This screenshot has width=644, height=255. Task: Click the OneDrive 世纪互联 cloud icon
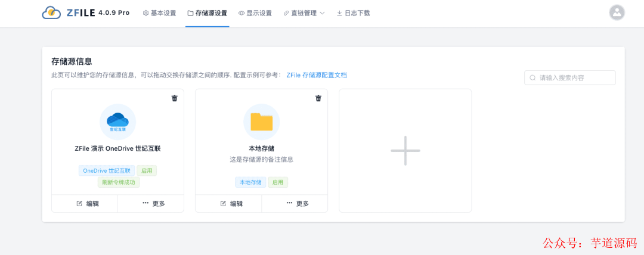coord(118,122)
